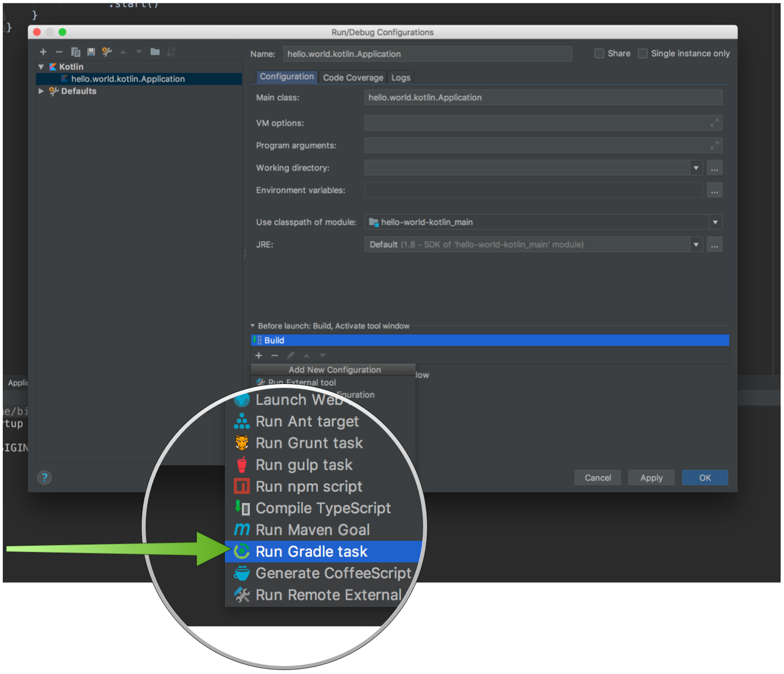Viewport: 784px width, 674px height.
Task: Check Single instance only
Action: 643,53
